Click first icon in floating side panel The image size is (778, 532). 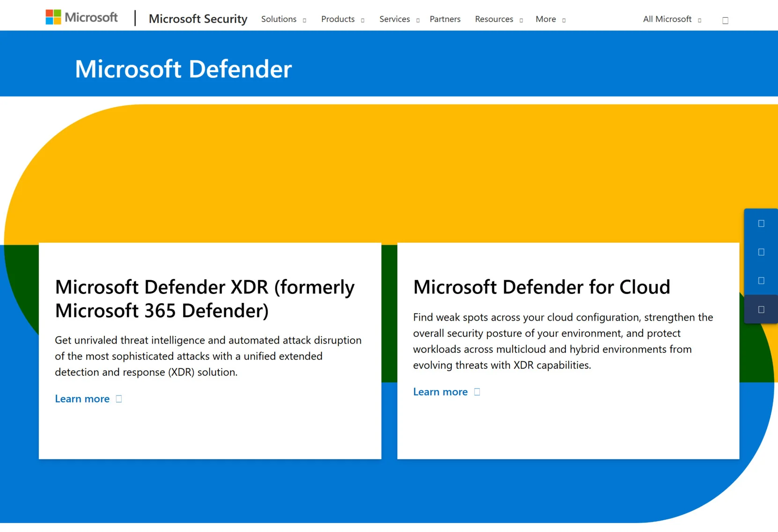point(761,224)
